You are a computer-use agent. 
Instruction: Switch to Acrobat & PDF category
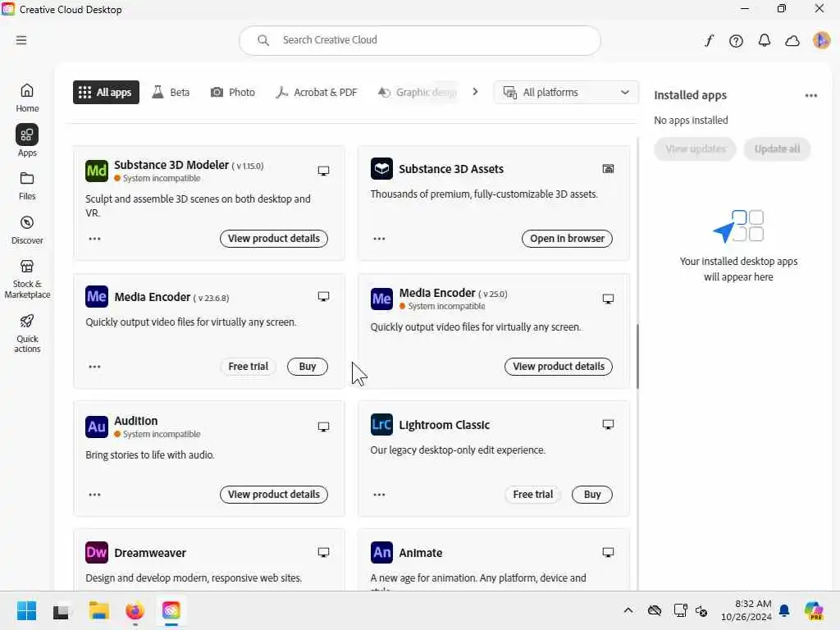(316, 92)
